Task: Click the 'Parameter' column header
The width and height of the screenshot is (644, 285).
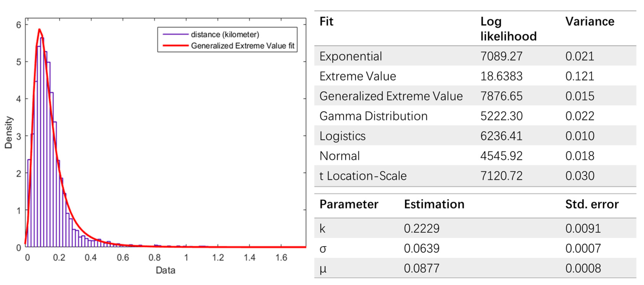Action: [349, 204]
